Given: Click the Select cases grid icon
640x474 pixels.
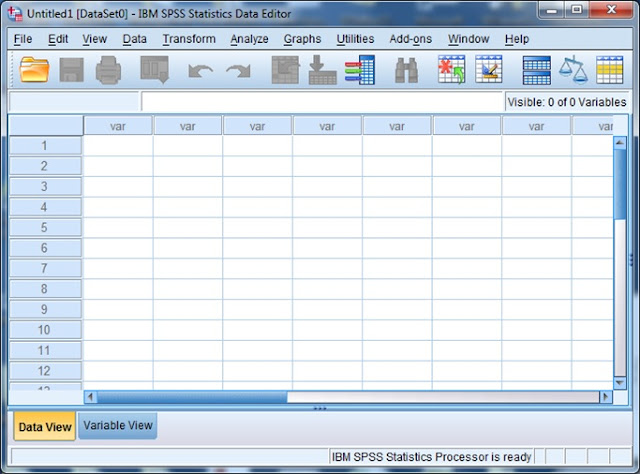Looking at the screenshot, I should point(609,70).
